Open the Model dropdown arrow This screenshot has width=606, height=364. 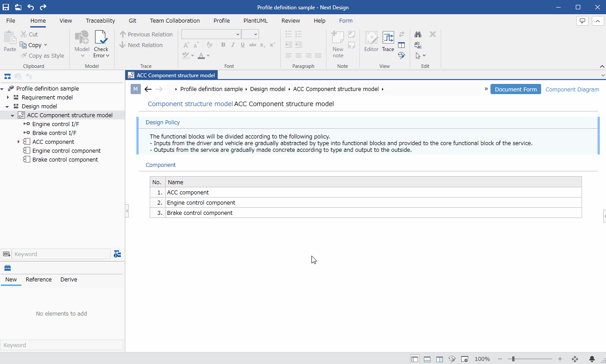click(82, 55)
